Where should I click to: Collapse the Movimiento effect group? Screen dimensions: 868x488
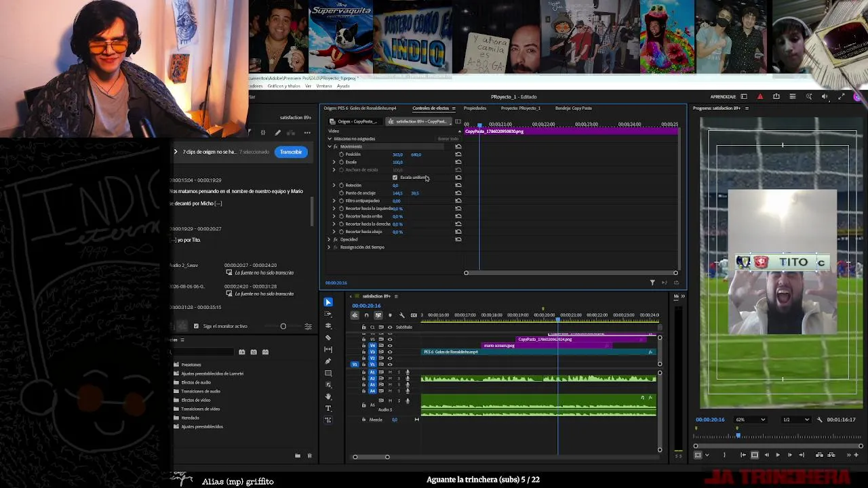tap(330, 146)
